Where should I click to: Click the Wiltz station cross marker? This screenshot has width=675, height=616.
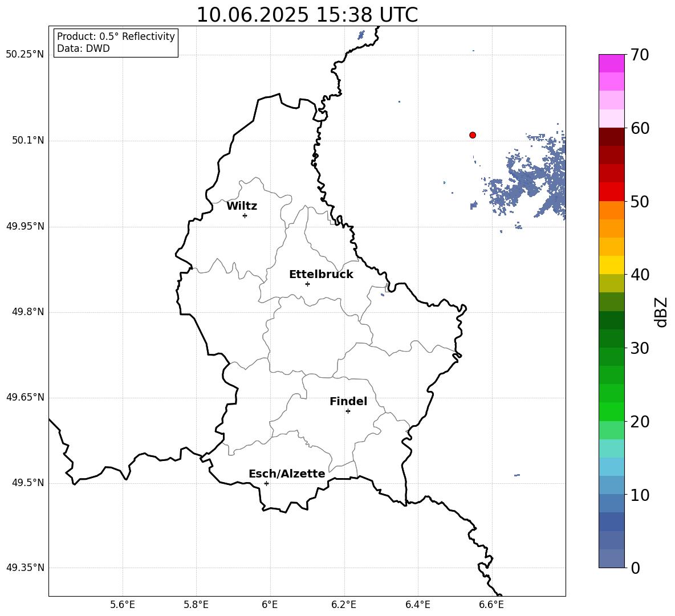tap(245, 215)
